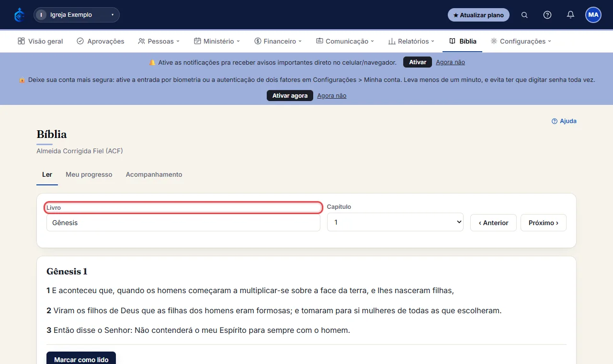Click the Igreja Exemplo organization switcher

coord(77,15)
